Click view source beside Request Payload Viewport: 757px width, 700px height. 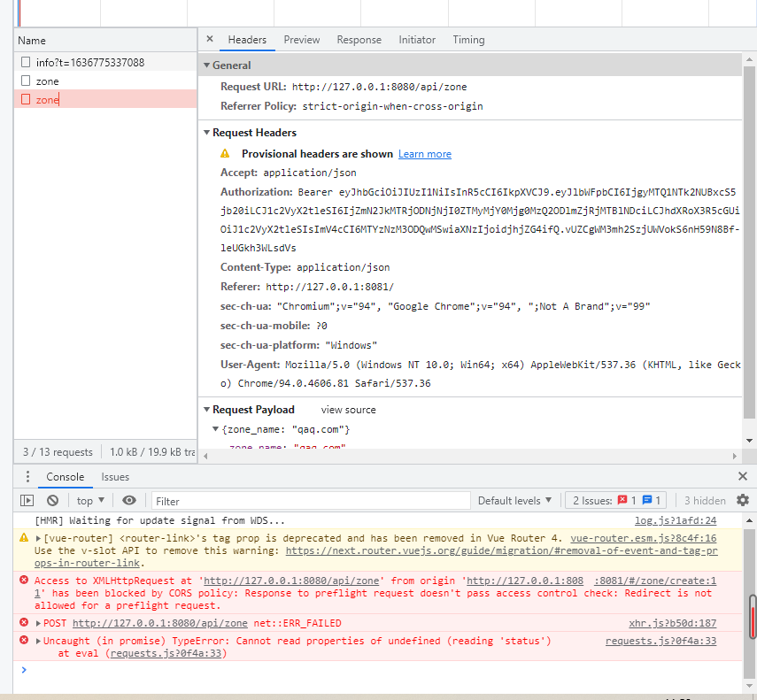point(349,409)
